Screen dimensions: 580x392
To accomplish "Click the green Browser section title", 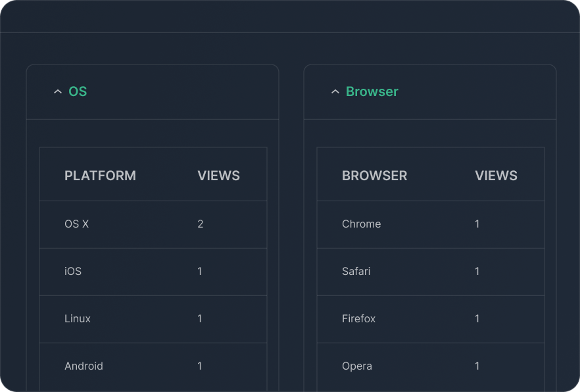I will 372,91.
